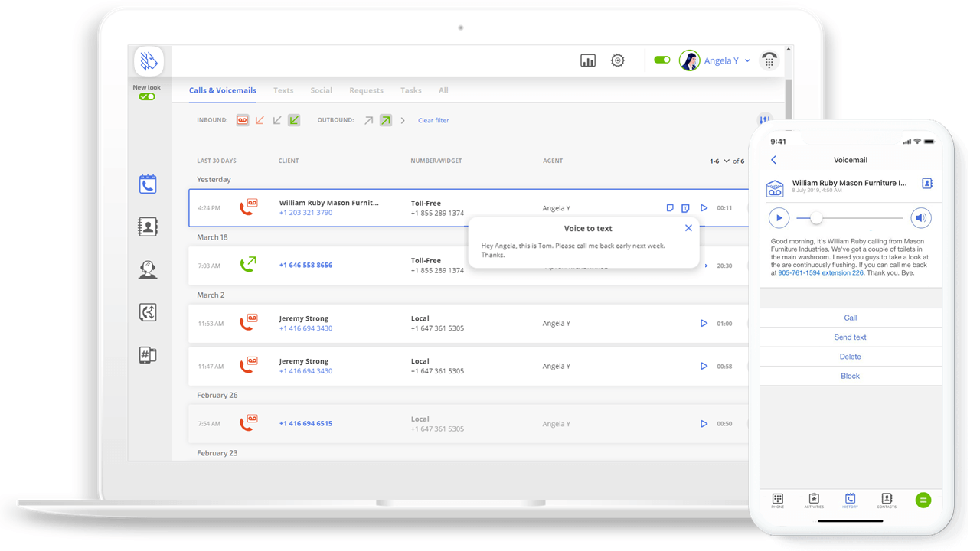The image size is (980, 551).
Task: Click Clear filter link
Action: (x=433, y=120)
